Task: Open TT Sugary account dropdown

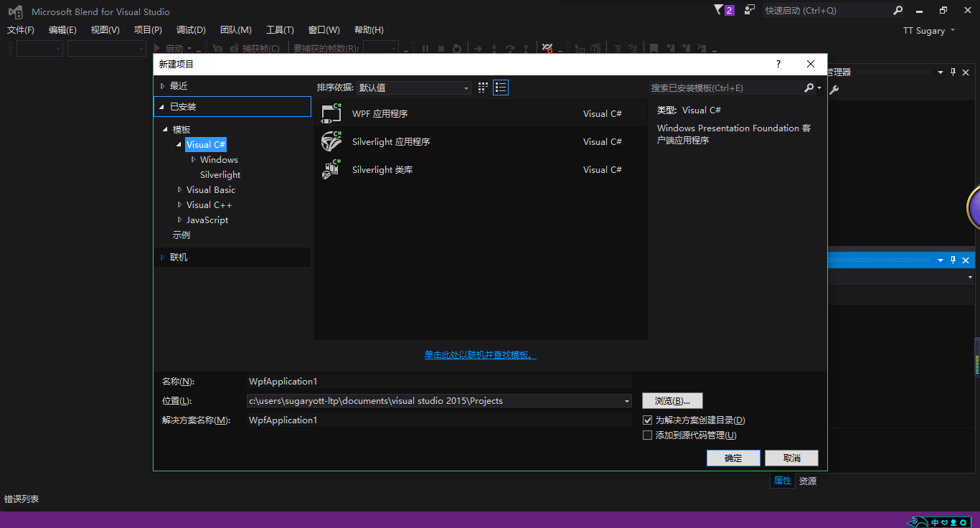Action: pyautogui.click(x=929, y=30)
